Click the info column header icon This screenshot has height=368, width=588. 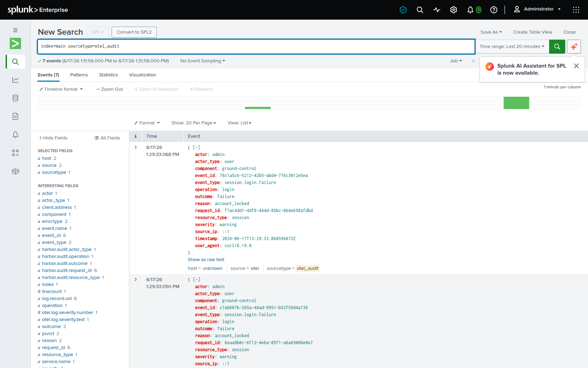click(x=135, y=136)
